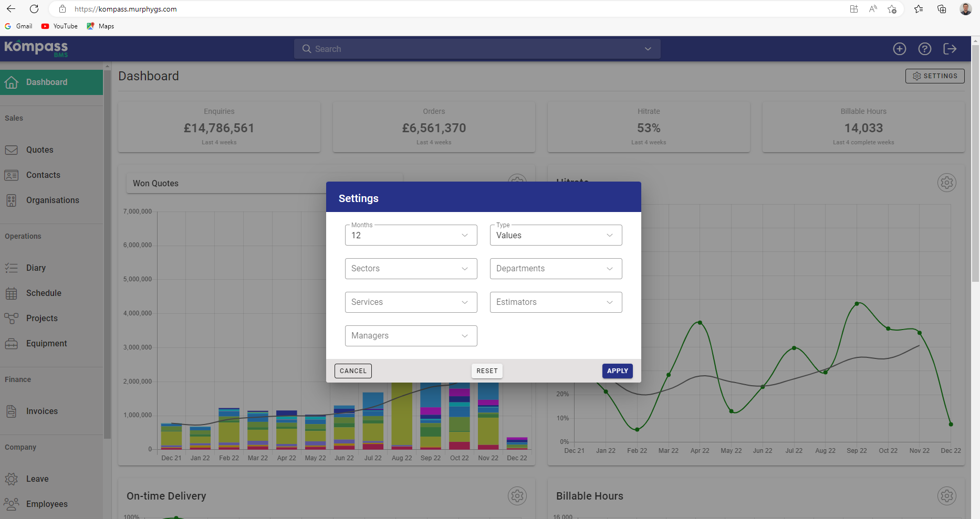Click the Orders summary card
The height and width of the screenshot is (519, 980).
(x=434, y=127)
